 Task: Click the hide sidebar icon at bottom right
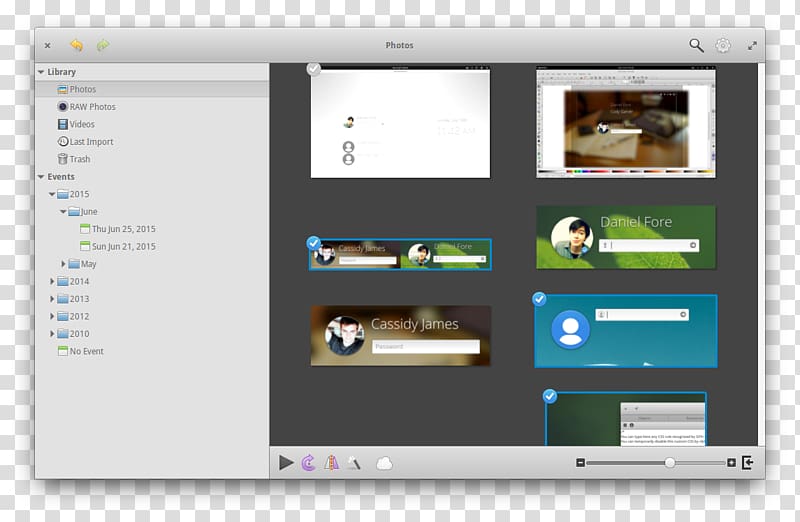coord(747,463)
